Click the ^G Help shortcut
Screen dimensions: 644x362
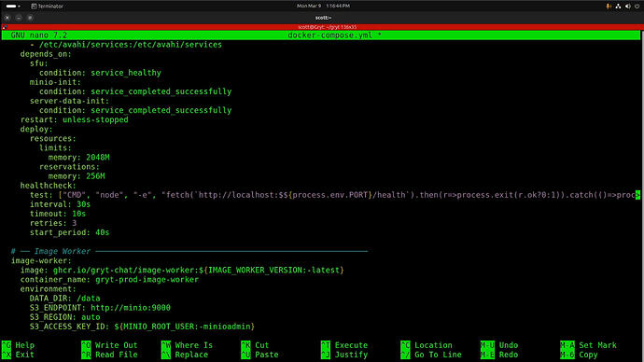pos(18,345)
